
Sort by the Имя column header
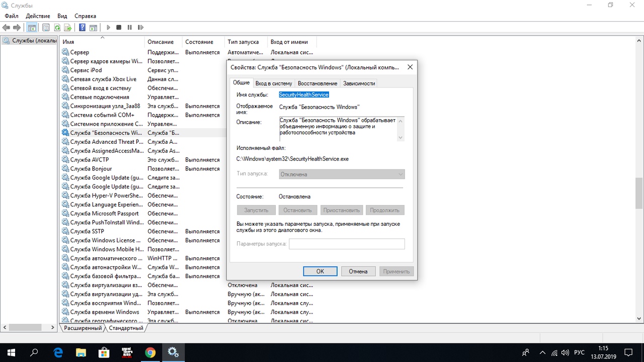[103, 42]
